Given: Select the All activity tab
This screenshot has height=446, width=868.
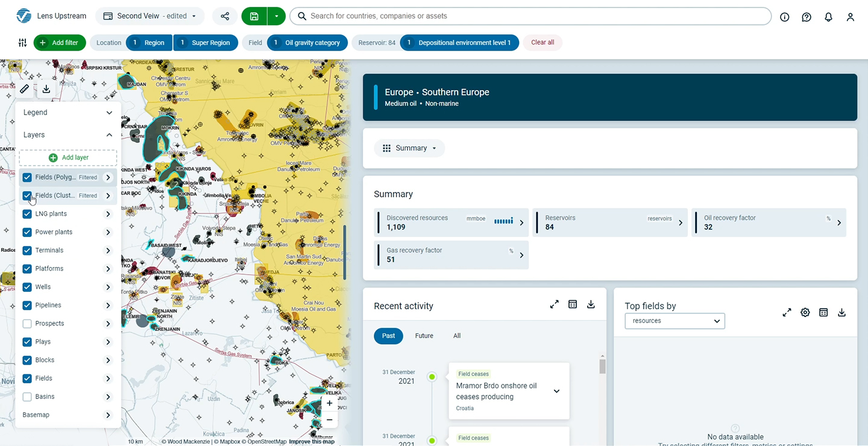Looking at the screenshot, I should point(457,336).
